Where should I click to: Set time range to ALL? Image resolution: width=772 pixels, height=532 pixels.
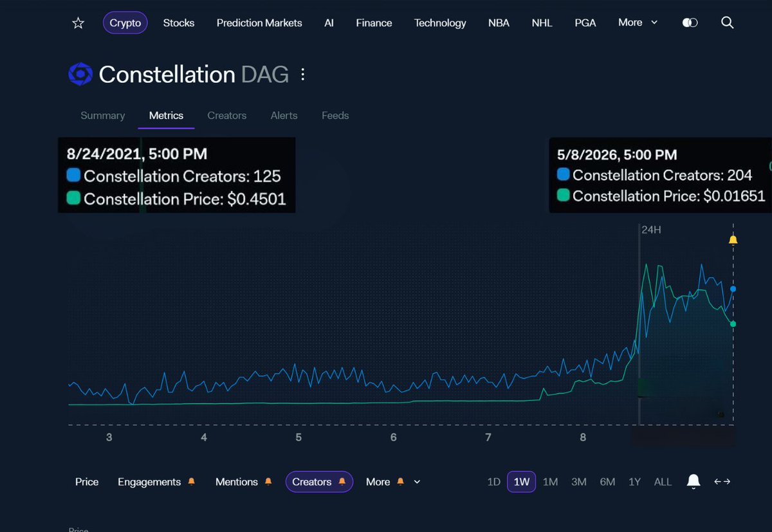(x=663, y=482)
